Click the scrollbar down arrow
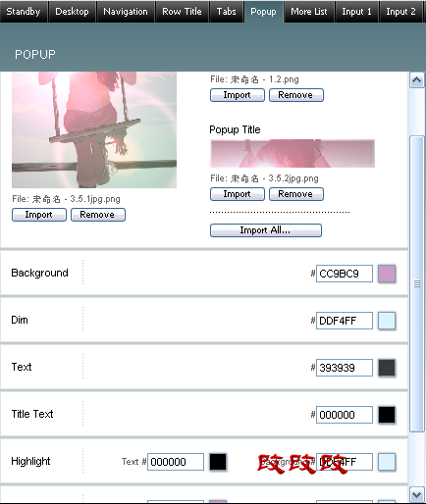Viewport: 426px width, 504px height. point(417,494)
